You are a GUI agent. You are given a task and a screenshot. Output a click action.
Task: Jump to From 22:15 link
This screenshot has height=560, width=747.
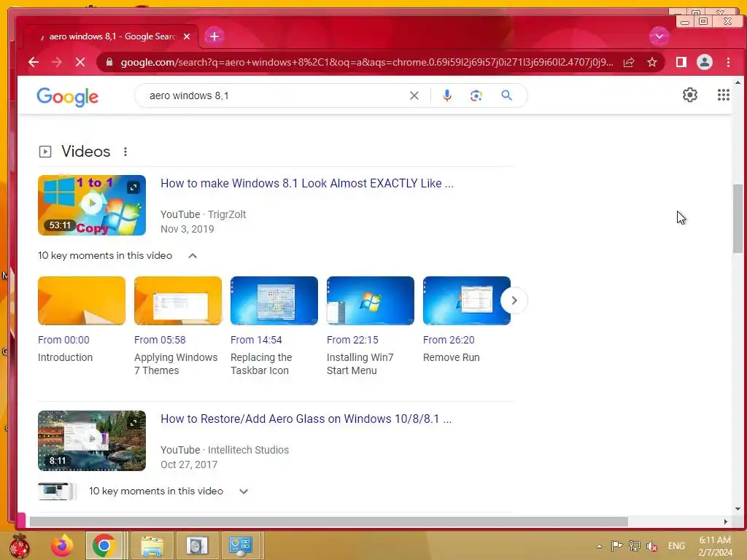[352, 340]
